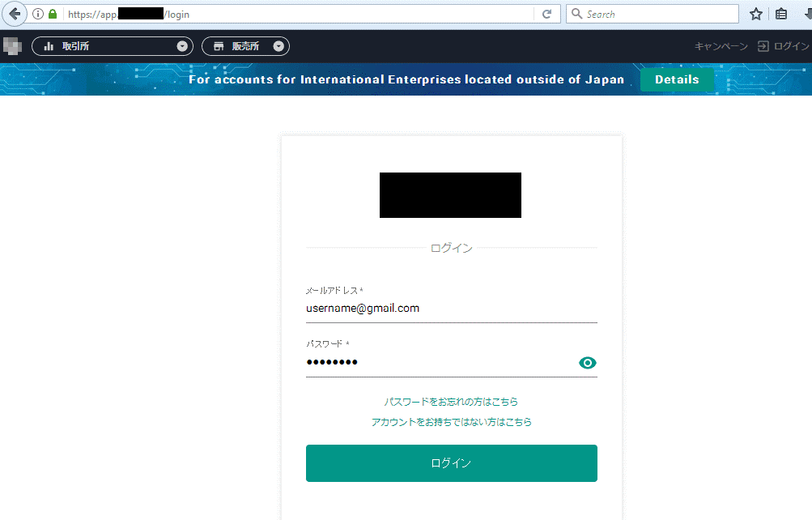Click the green padlock security icon

point(53,14)
